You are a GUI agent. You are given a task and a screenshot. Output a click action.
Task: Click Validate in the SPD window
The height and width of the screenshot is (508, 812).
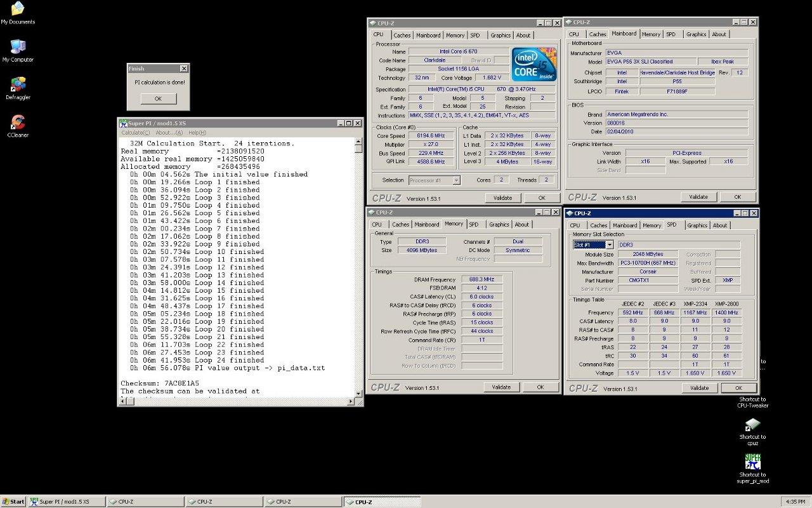699,387
